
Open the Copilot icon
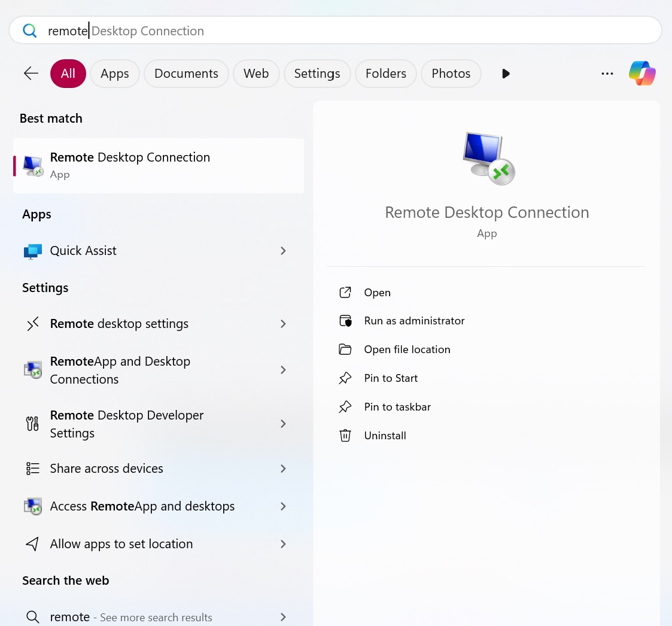point(642,74)
